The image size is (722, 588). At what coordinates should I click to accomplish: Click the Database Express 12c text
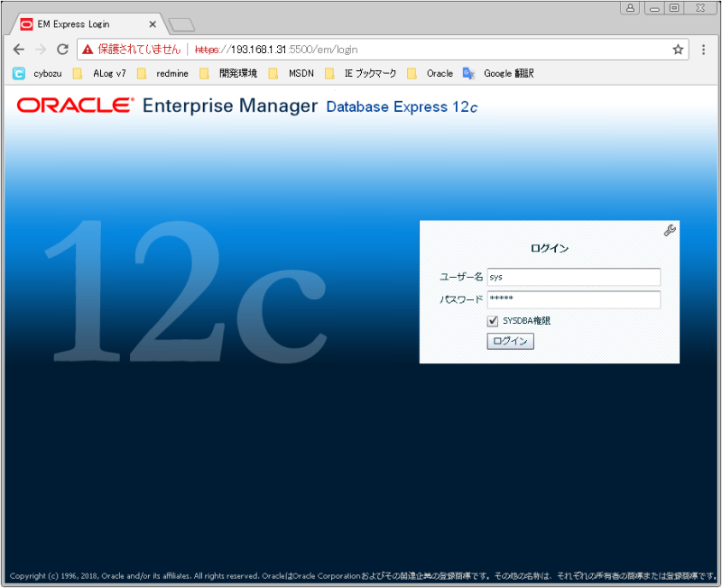pos(402,106)
